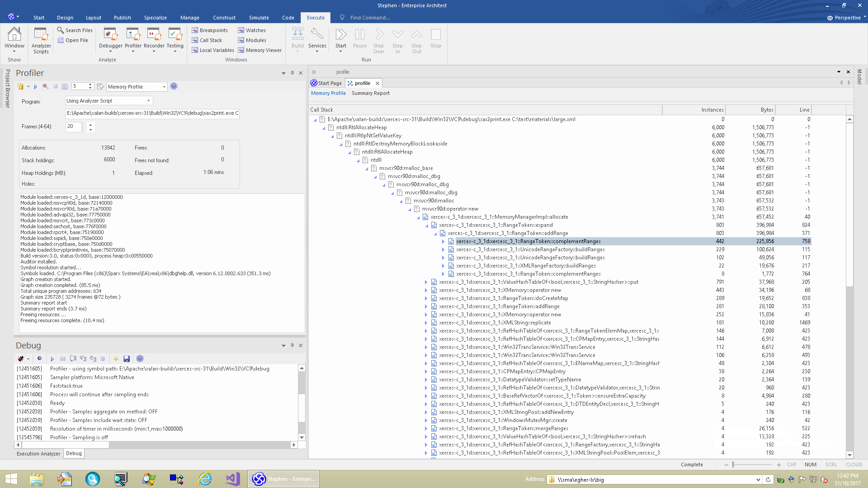The image size is (868, 488).
Task: Open the Using Analyzer Script dropdown
Action: tap(148, 101)
